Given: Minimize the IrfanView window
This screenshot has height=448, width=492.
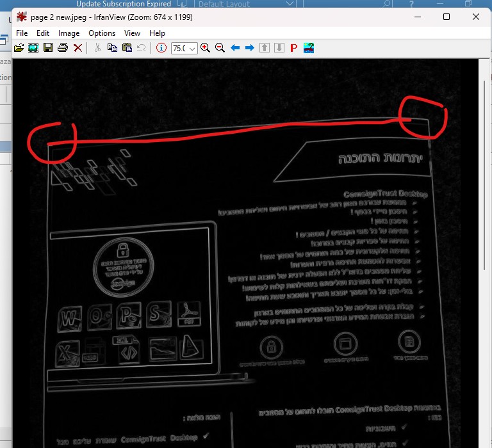Looking at the screenshot, I should (x=418, y=17).
